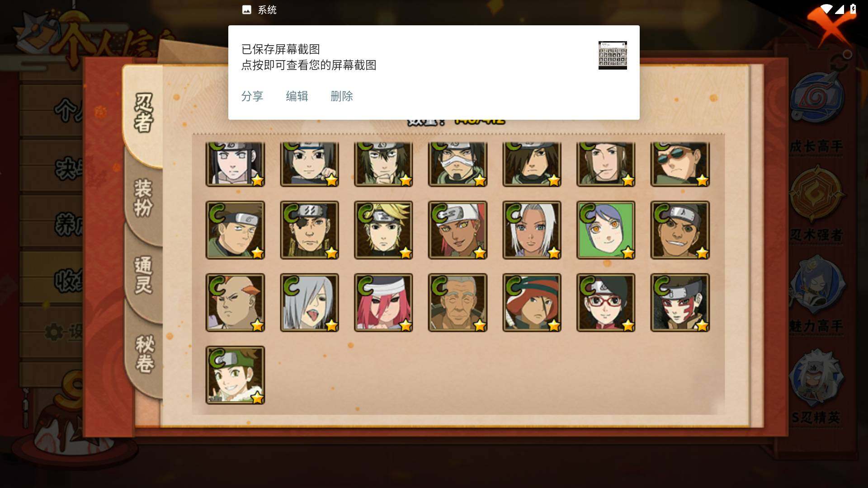Viewport: 868px width, 488px height.
Task: Select the eyepatch ninja portrait
Action: (309, 230)
